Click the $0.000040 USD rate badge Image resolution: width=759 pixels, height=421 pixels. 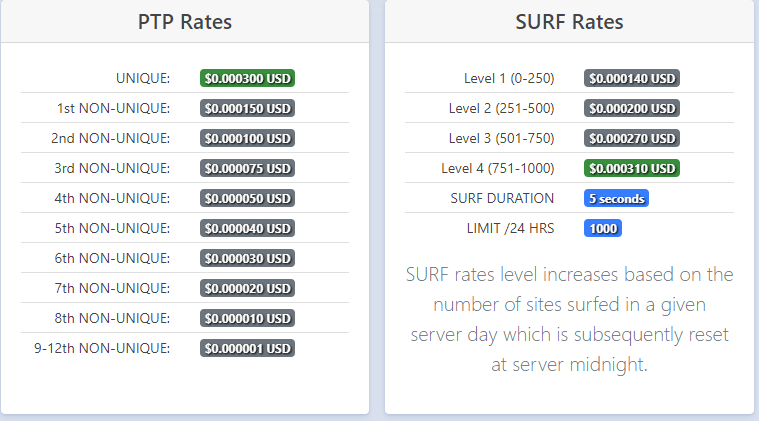(x=247, y=228)
